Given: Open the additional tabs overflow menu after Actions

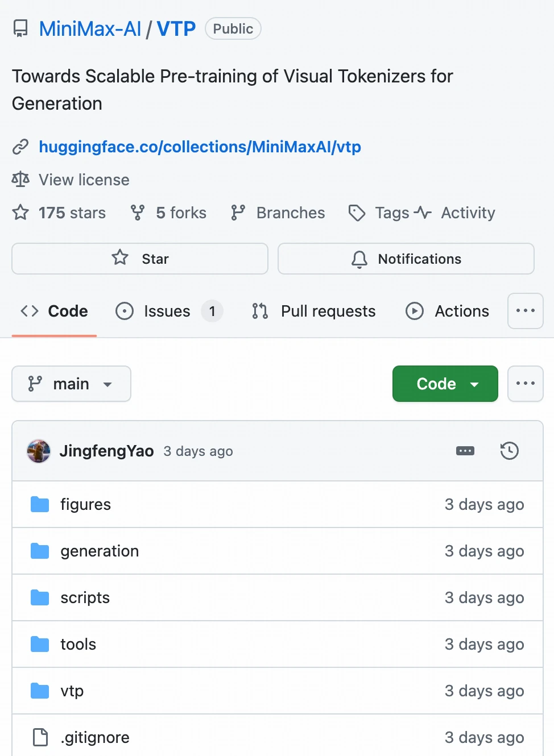Looking at the screenshot, I should coord(526,311).
